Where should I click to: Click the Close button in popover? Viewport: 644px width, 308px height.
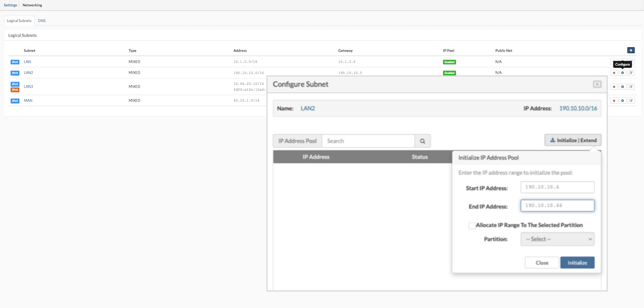click(x=541, y=263)
